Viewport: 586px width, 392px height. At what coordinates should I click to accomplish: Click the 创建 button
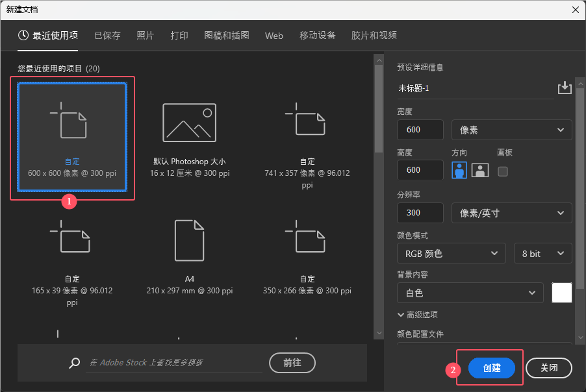[491, 368]
